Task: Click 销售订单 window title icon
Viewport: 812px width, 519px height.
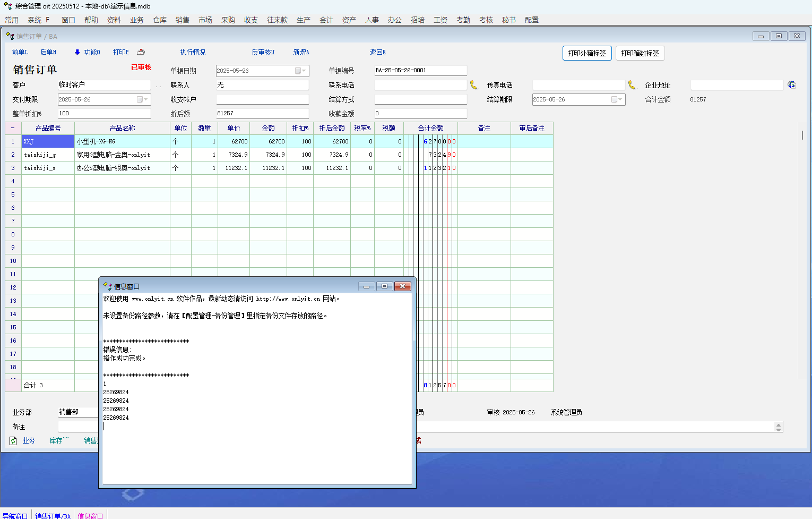Action: pos(10,36)
